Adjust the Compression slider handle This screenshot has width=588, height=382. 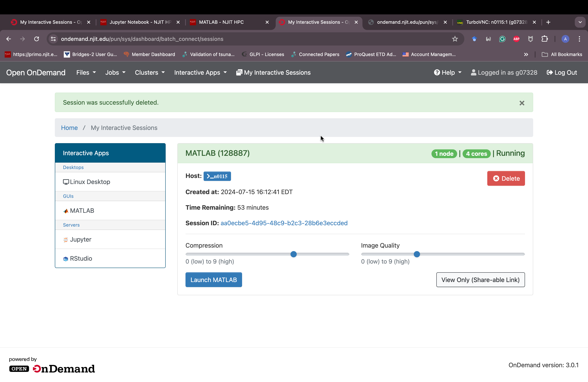[x=293, y=254]
